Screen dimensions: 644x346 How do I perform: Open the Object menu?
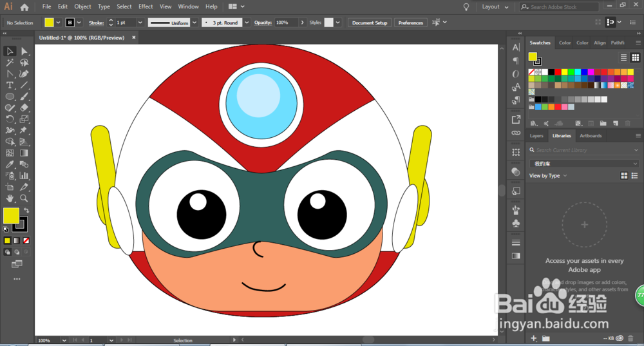pos(82,6)
